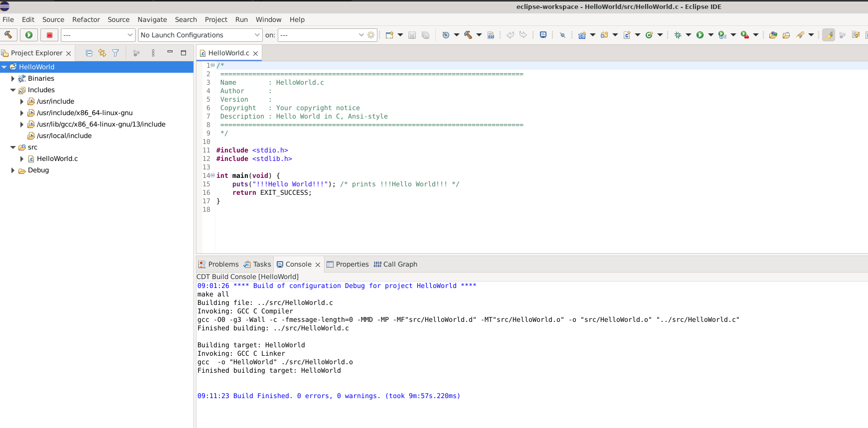
Task: Switch to the Problems tab
Action: click(x=218, y=264)
